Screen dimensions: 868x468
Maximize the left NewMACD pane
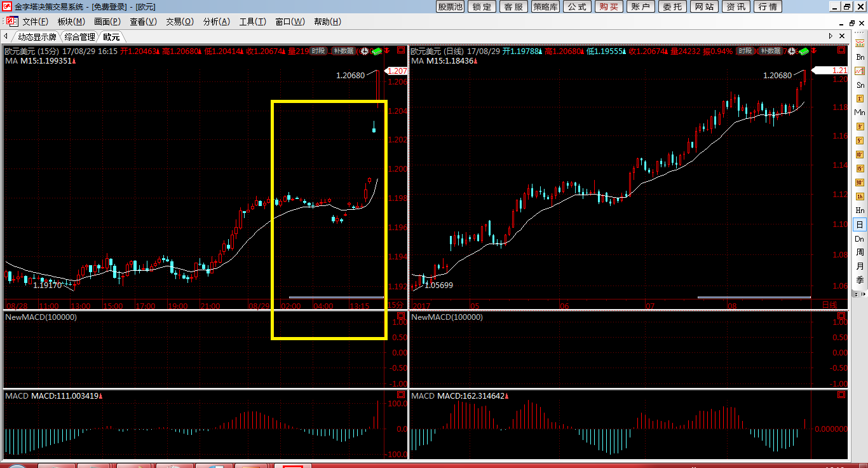pyautogui.click(x=400, y=316)
